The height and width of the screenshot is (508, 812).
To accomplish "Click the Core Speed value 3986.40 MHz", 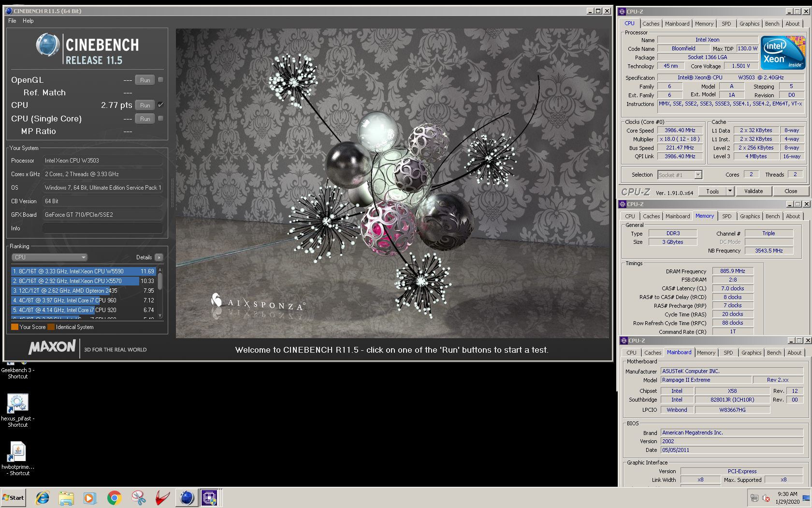I will pos(680,130).
